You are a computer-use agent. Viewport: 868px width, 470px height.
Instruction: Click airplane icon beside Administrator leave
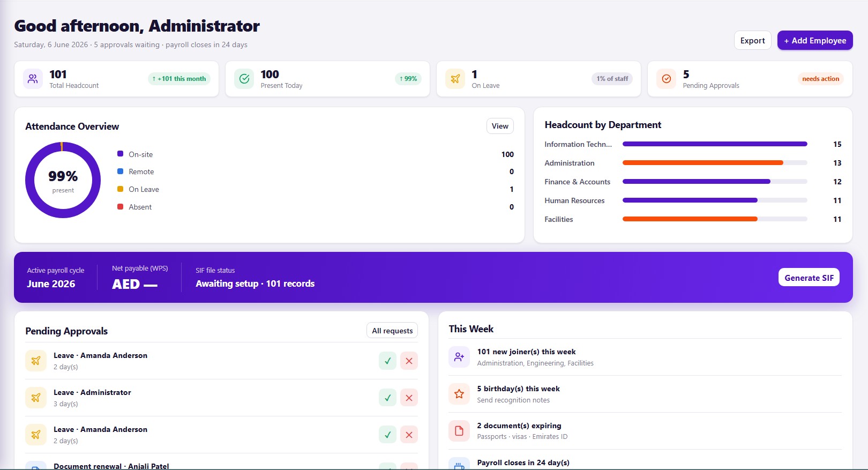click(x=36, y=398)
